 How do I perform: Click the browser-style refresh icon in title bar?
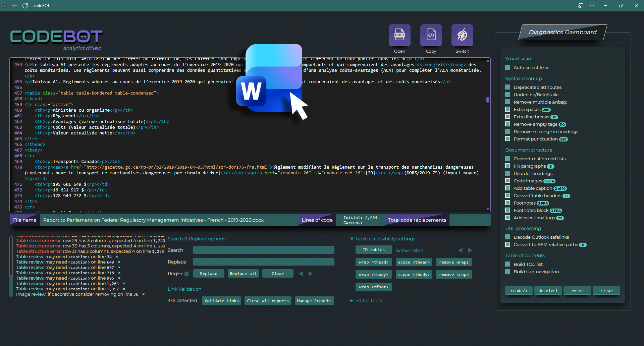(x=25, y=6)
